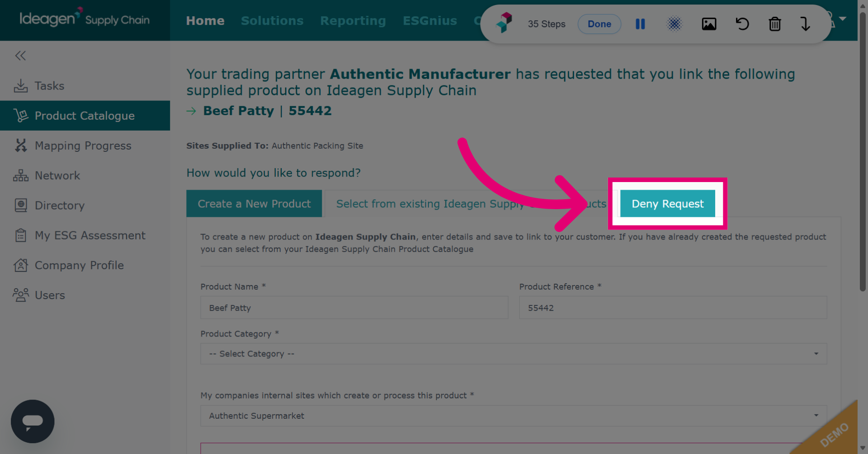Image resolution: width=868 pixels, height=454 pixels.
Task: Collapse the sidebar with the double-chevron icon
Action: point(20,56)
